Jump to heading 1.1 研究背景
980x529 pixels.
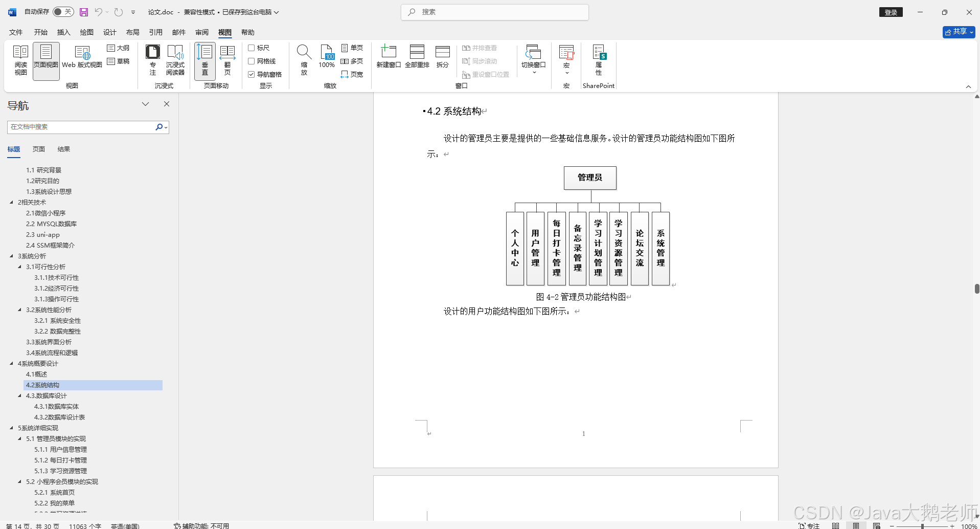point(43,170)
